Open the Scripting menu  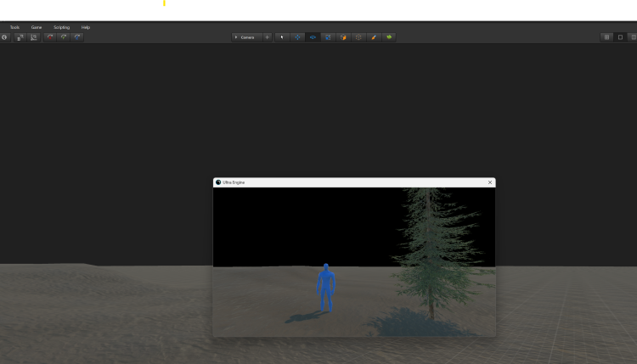[x=61, y=27]
